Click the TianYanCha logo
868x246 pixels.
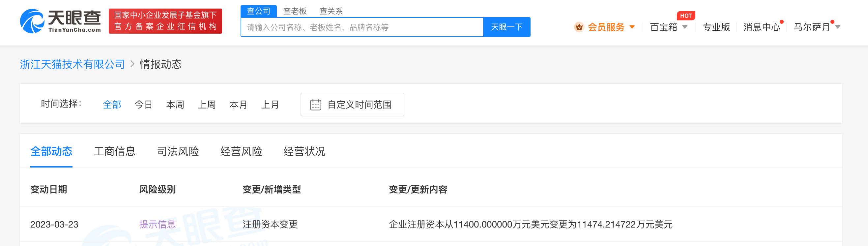click(61, 21)
